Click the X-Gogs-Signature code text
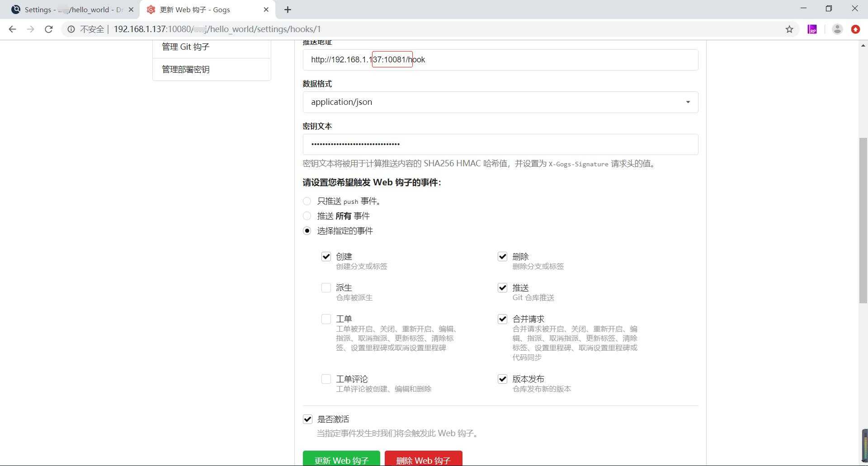 click(x=578, y=165)
